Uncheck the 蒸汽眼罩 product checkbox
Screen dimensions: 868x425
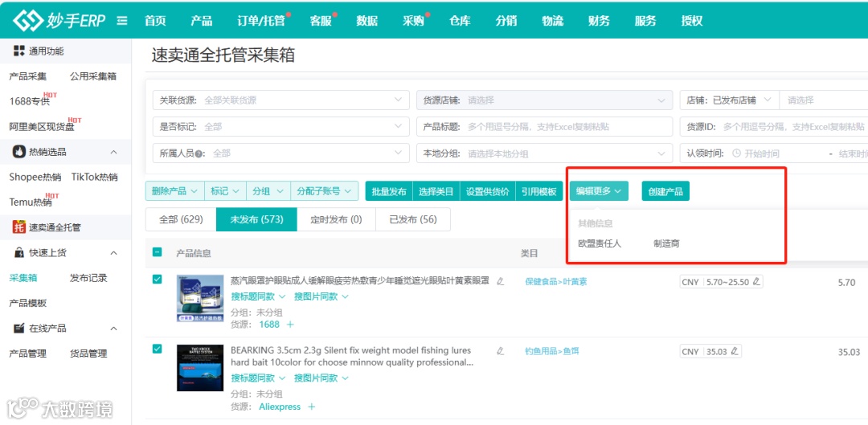tap(158, 280)
